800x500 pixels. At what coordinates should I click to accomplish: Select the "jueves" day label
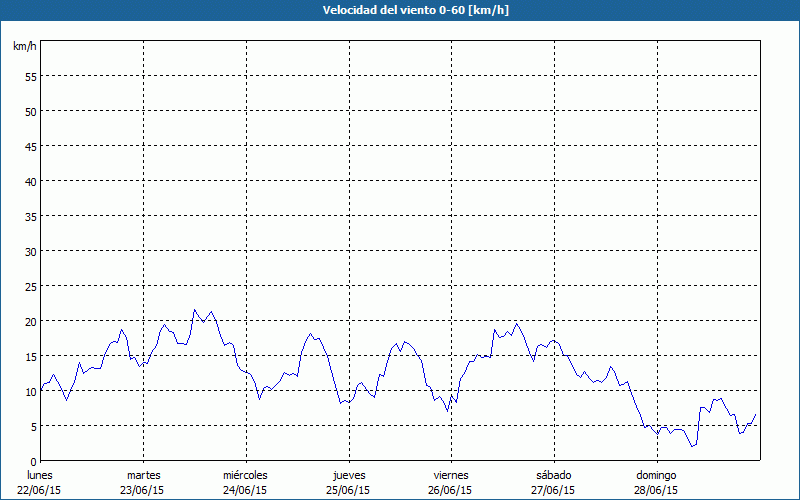pyautogui.click(x=348, y=475)
